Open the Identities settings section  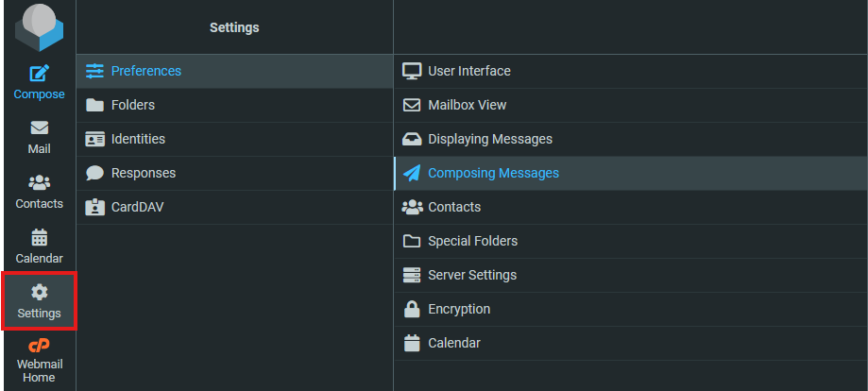point(138,139)
